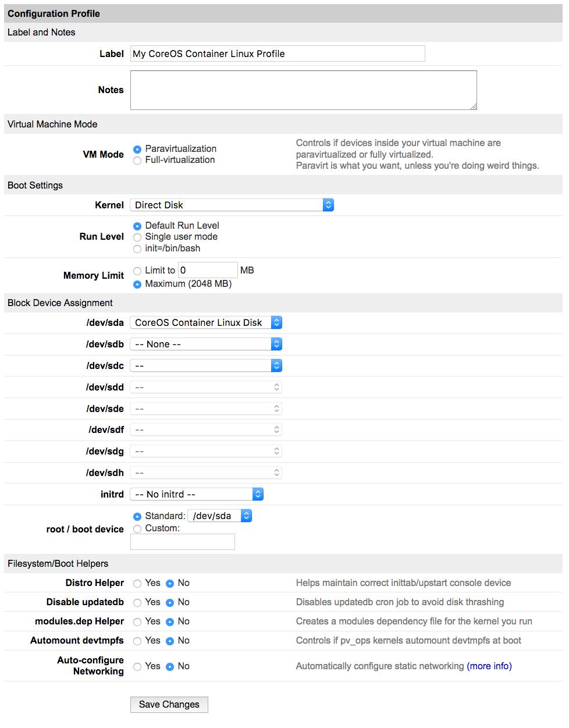
Task: Click the profile Label text field
Action: pyautogui.click(x=277, y=54)
